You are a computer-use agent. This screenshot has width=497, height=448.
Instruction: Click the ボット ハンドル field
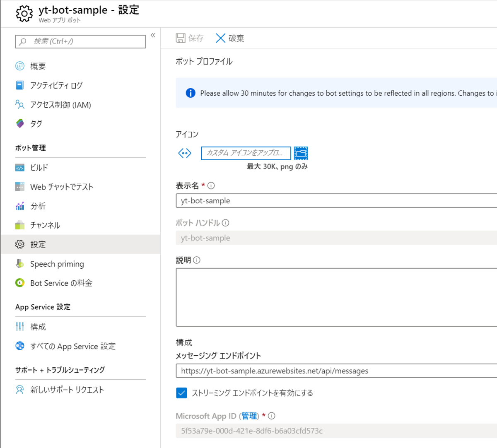[x=336, y=238]
